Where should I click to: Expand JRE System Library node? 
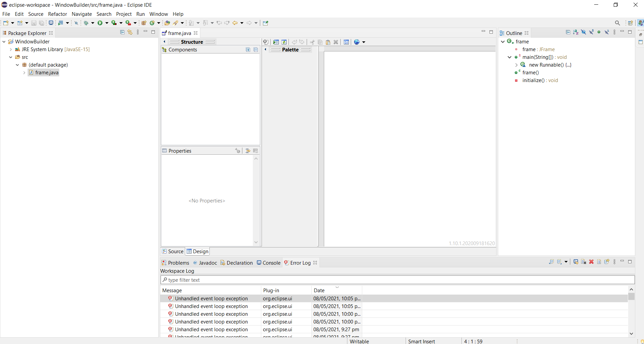11,49
